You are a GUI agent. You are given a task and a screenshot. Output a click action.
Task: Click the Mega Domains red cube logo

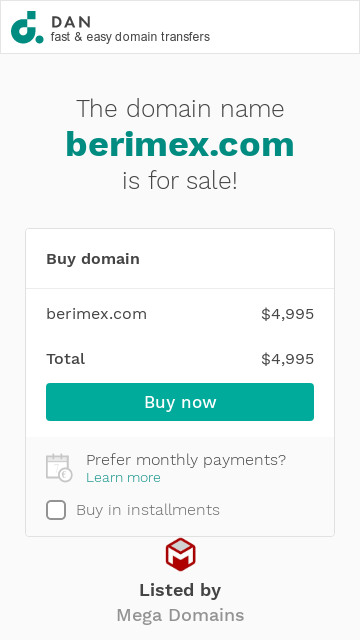pyautogui.click(x=180, y=554)
